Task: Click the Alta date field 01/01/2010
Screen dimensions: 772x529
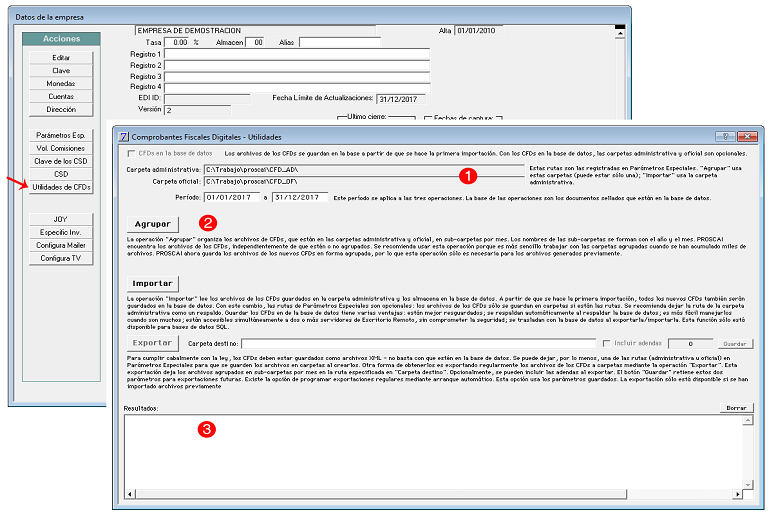Action: 479,31
